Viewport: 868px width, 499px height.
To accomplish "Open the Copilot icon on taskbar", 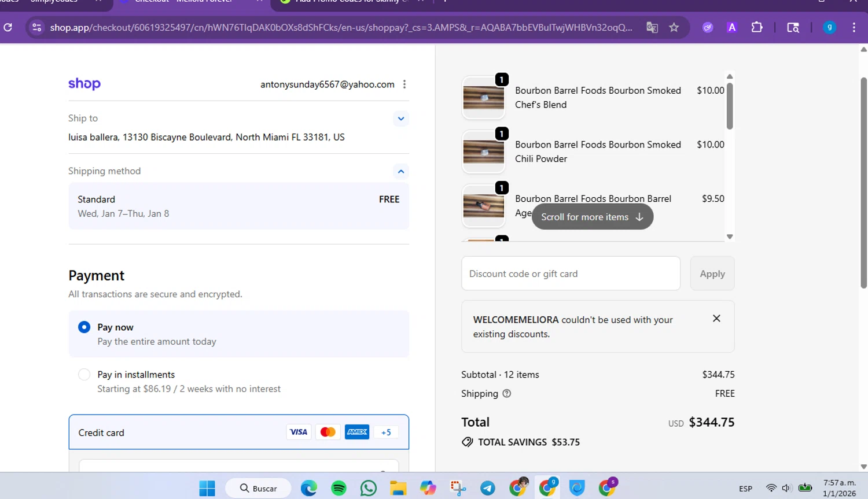I will (x=428, y=489).
